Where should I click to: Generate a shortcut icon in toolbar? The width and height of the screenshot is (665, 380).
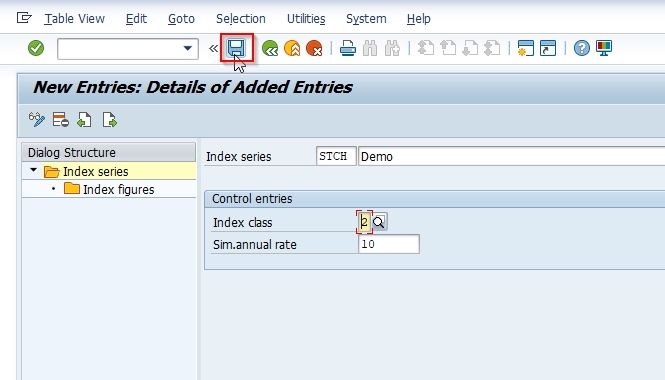click(548, 48)
